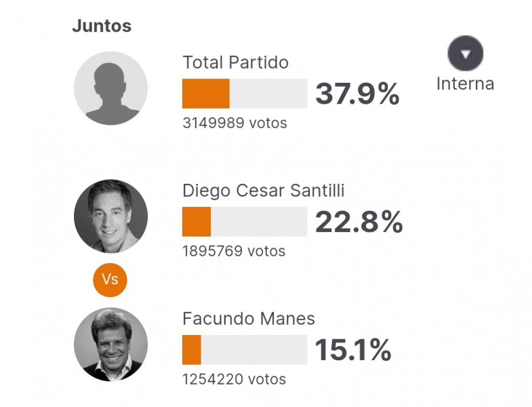532x407 pixels.
Task: Click the gray unfilled part of Total Partido bar
Action: click(268, 94)
